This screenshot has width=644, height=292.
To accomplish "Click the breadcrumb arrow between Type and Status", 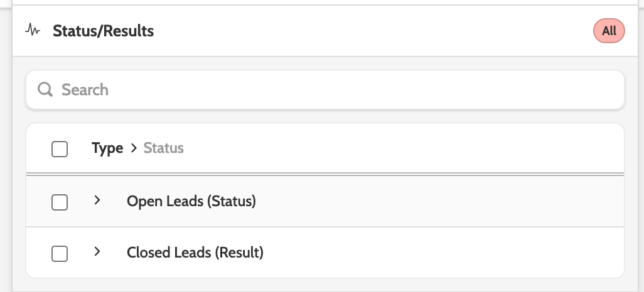I will pos(133,149).
